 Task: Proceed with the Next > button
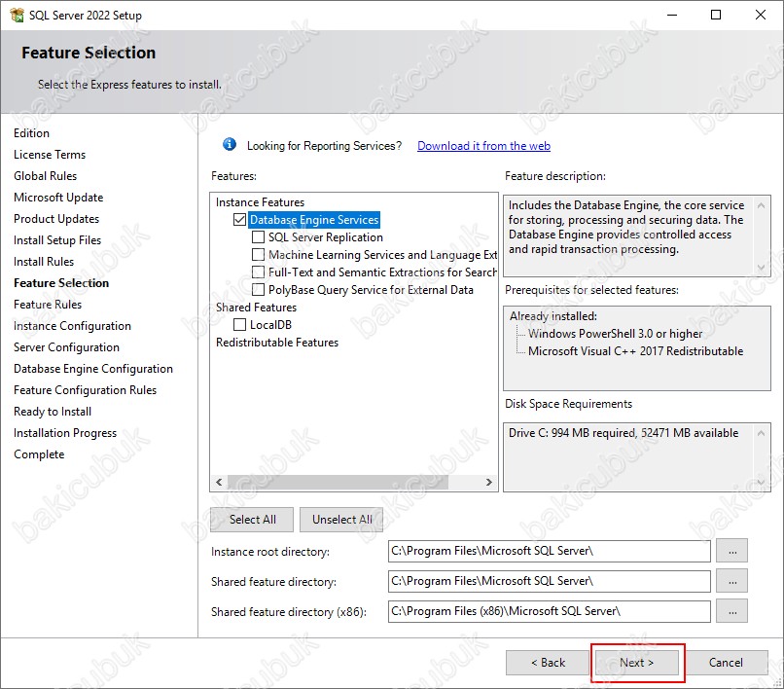point(636,663)
